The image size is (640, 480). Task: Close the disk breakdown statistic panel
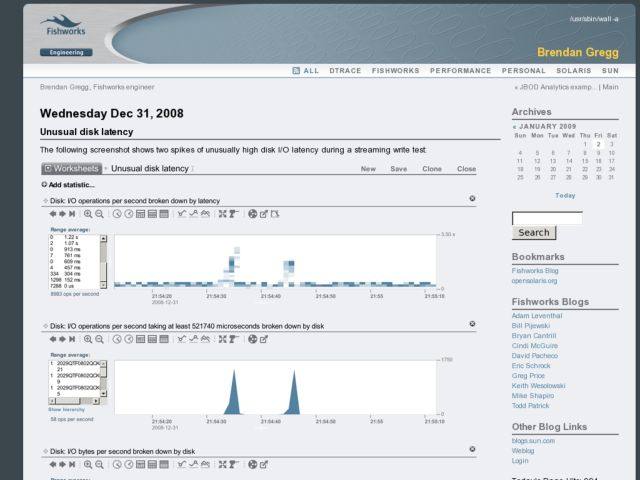[472, 325]
